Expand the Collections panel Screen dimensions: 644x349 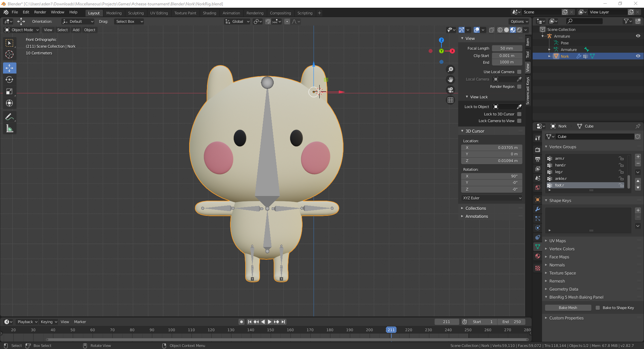pyautogui.click(x=476, y=208)
